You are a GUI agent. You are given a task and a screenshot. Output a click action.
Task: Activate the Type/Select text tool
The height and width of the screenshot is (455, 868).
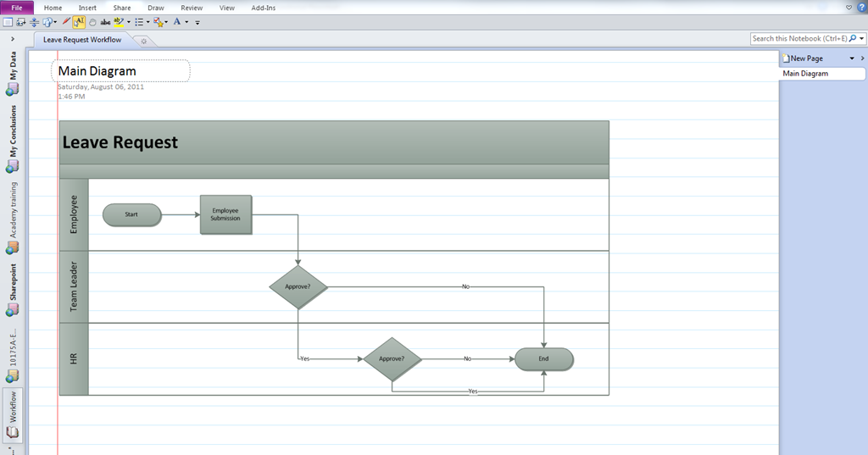[79, 22]
